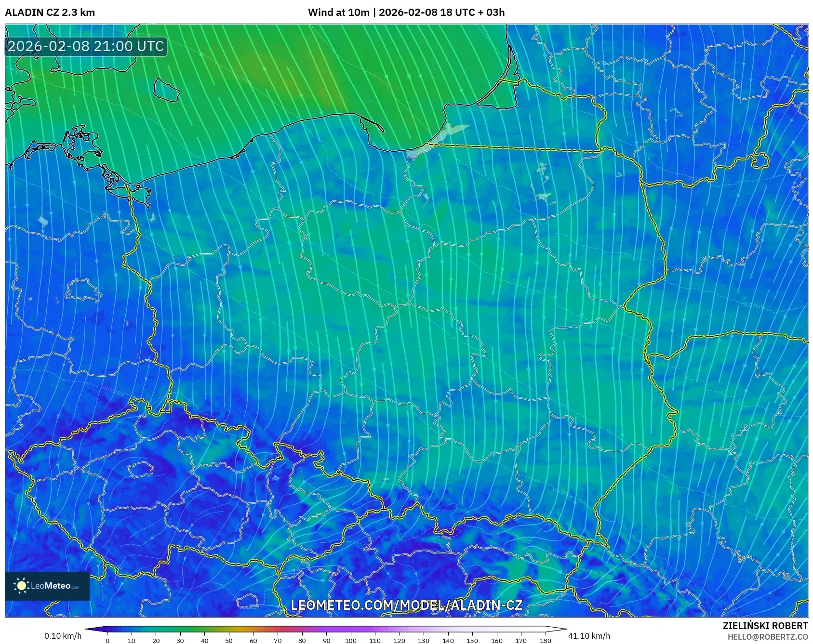
Task: Open the LEOMETEO.COM/MODEL/ALADIN-CZ link
Action: pyautogui.click(x=407, y=604)
